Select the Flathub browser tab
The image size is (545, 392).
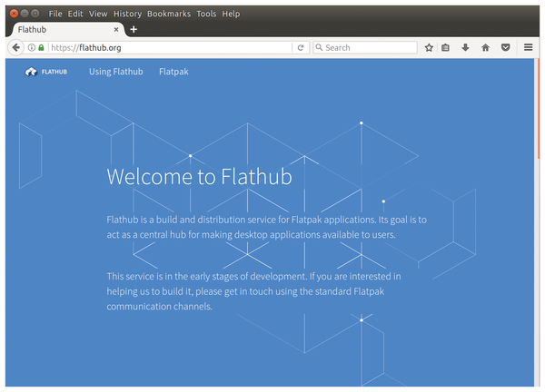(x=66, y=30)
